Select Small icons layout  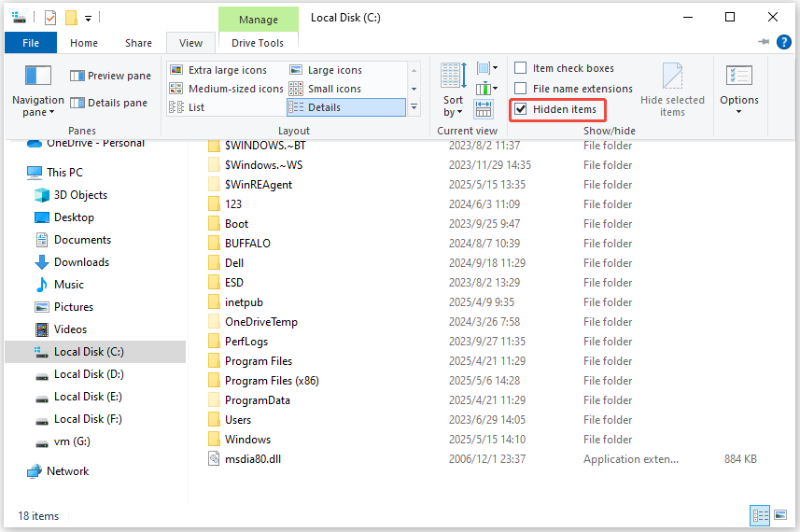[x=326, y=89]
